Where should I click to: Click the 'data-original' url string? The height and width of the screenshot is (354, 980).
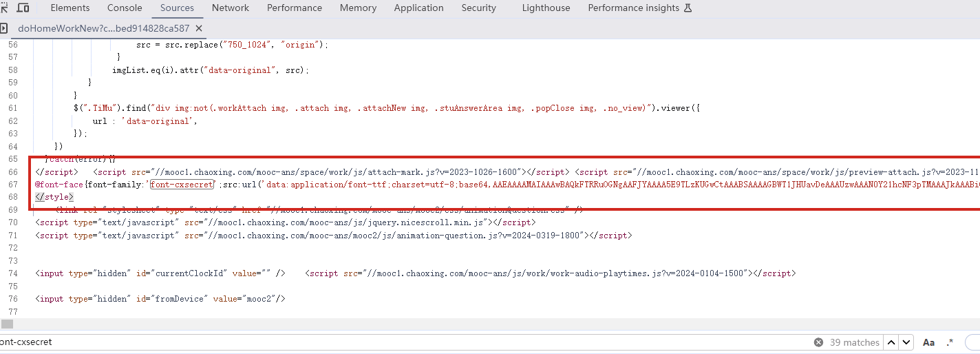[157, 121]
